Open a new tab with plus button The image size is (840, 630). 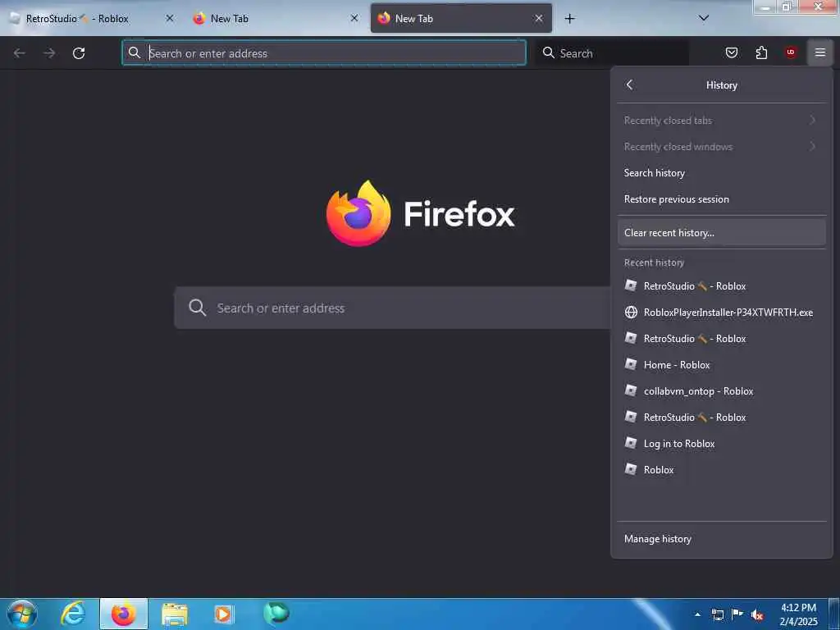pyautogui.click(x=569, y=19)
